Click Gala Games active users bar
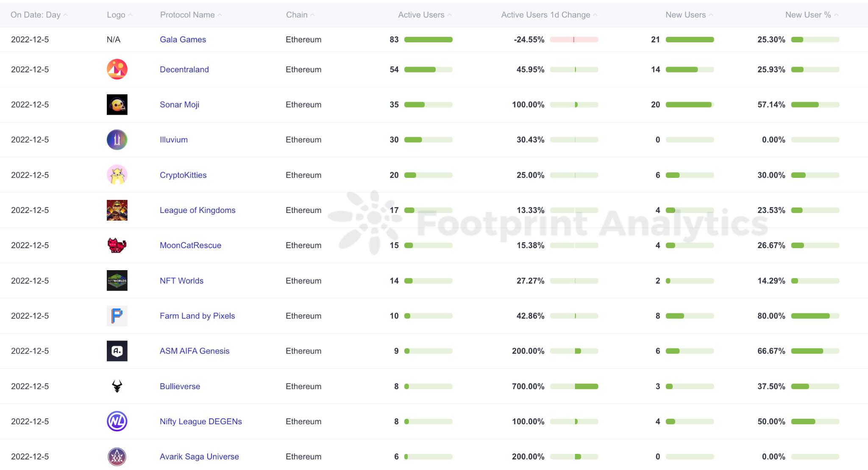Viewport: 868px width, 470px height. point(428,39)
